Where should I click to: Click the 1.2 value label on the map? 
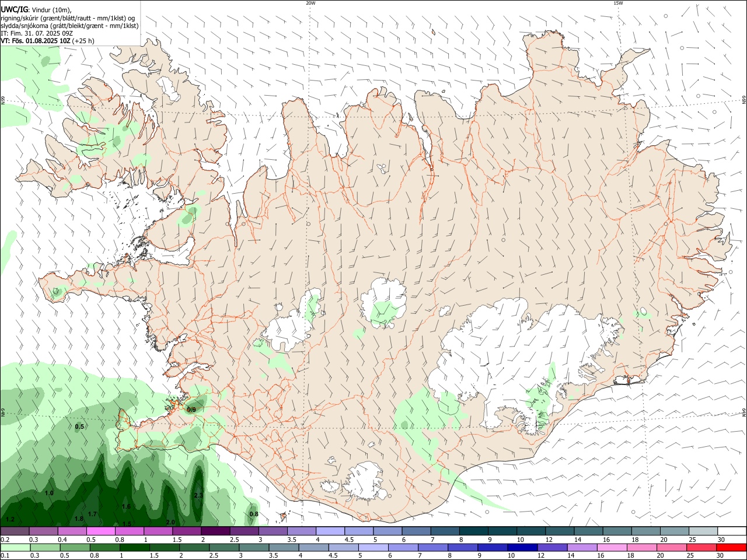tap(10, 519)
